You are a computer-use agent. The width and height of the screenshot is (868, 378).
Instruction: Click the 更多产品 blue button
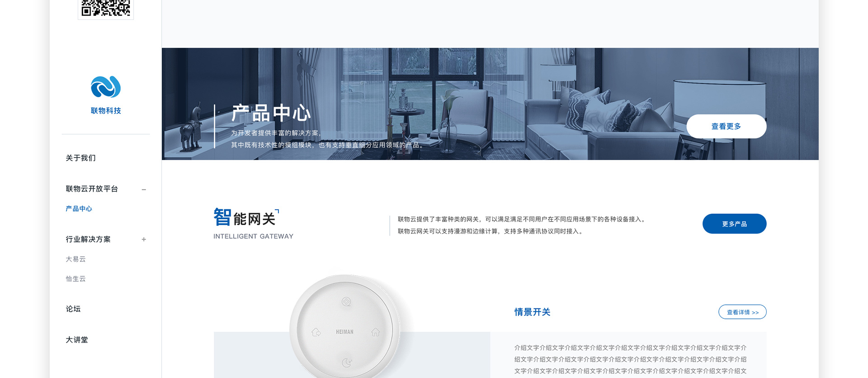tap(734, 224)
